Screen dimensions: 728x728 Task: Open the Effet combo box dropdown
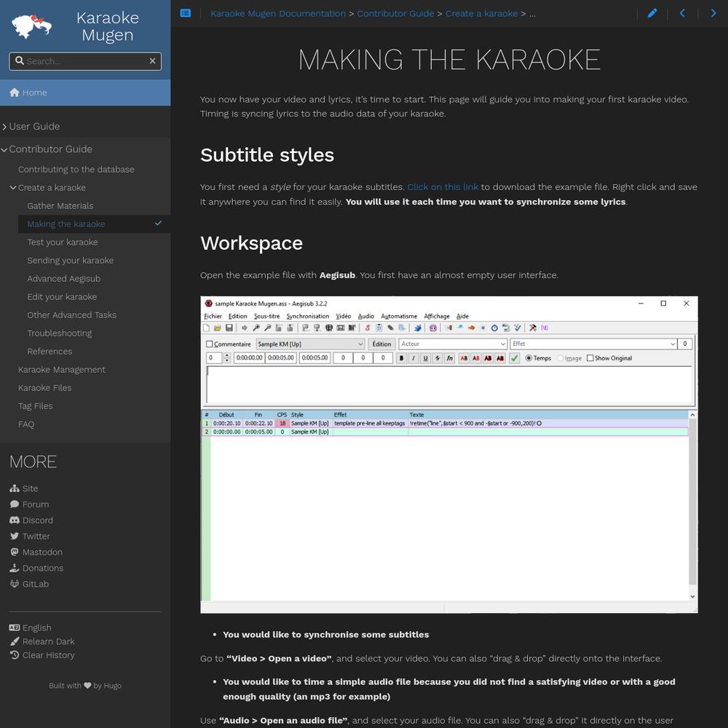[x=672, y=344]
